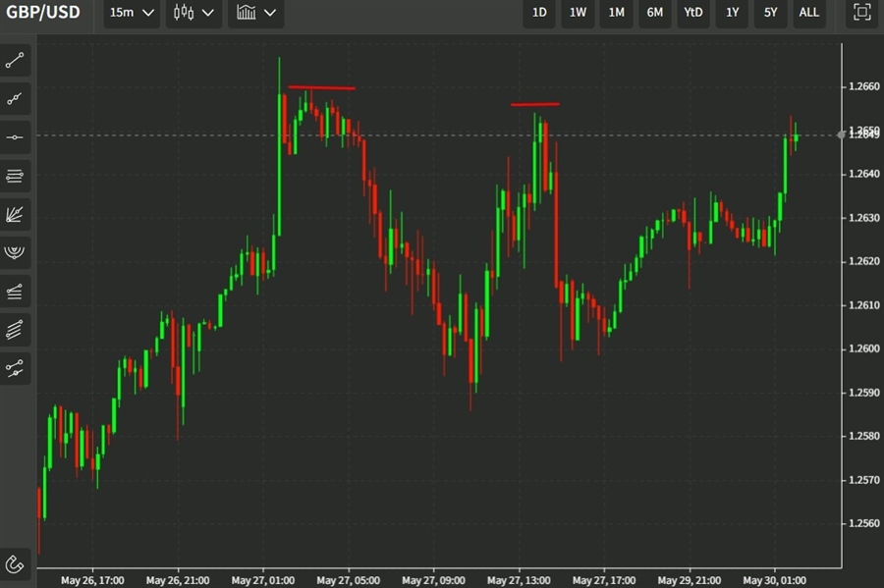Select the parallel channel drawing tool
884x588 pixels.
click(15, 330)
